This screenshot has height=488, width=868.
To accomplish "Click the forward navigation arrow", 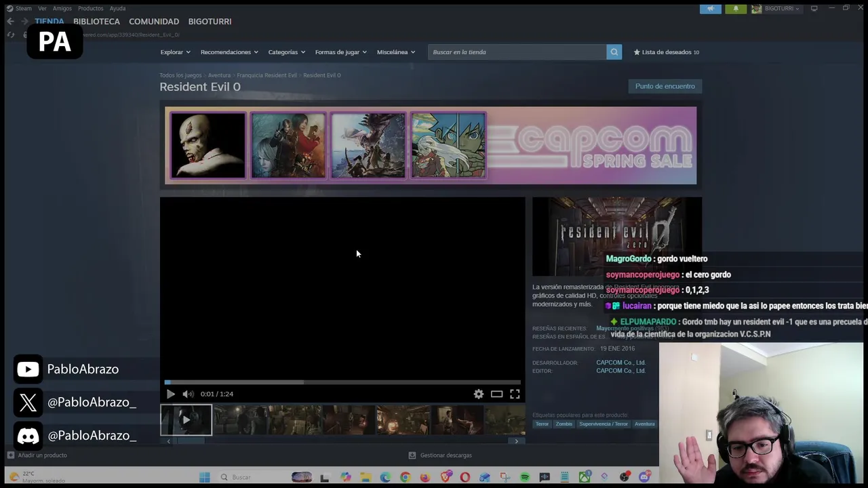I will coord(25,22).
